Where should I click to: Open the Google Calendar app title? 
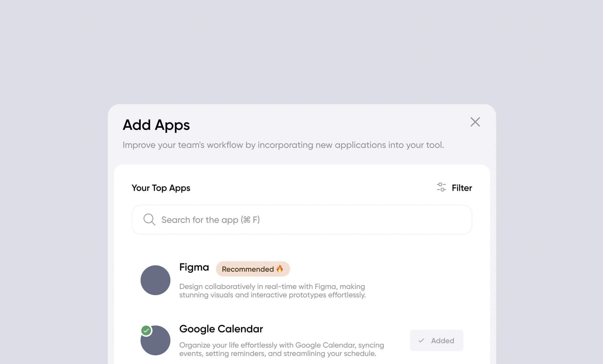[221, 329]
